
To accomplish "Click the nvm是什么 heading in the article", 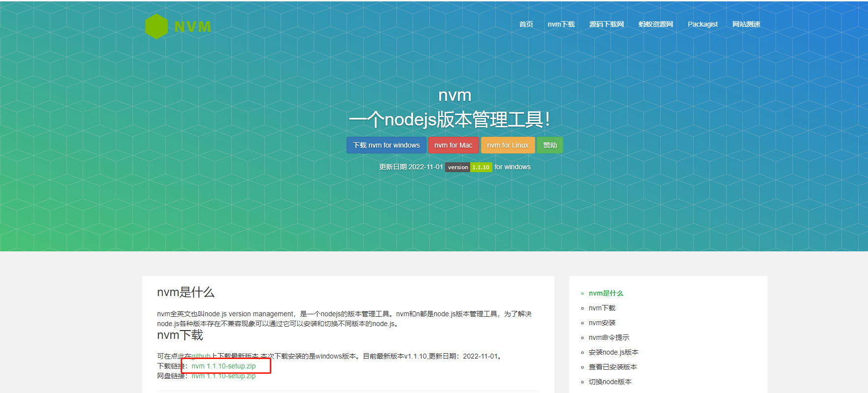I will tap(186, 292).
